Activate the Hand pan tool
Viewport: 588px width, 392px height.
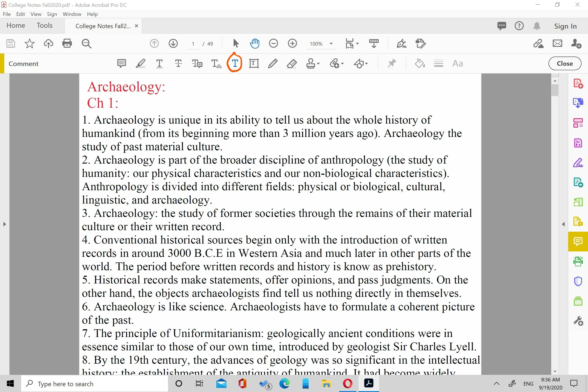pos(254,43)
